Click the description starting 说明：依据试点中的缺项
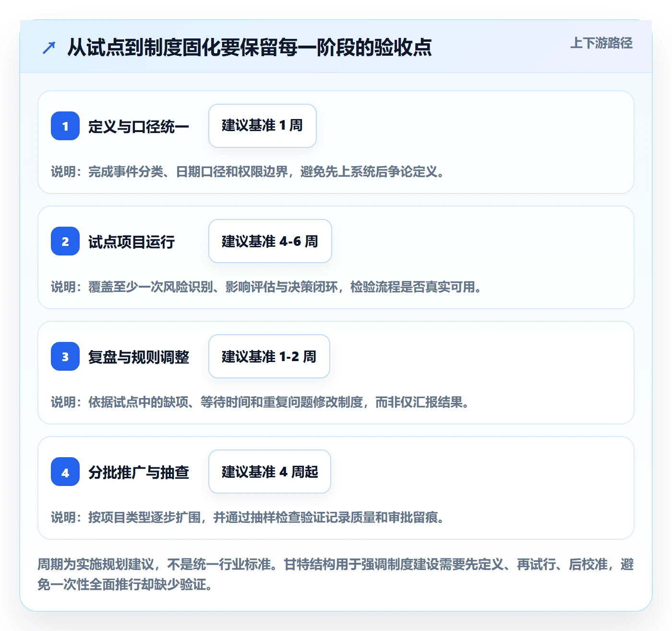The height and width of the screenshot is (631, 672). (260, 402)
